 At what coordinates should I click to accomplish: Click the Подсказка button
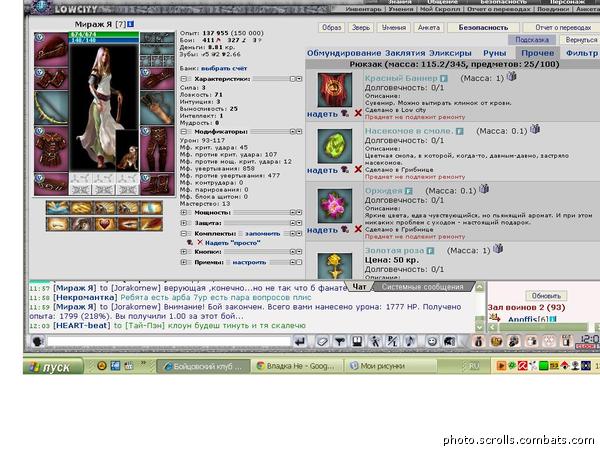532,39
